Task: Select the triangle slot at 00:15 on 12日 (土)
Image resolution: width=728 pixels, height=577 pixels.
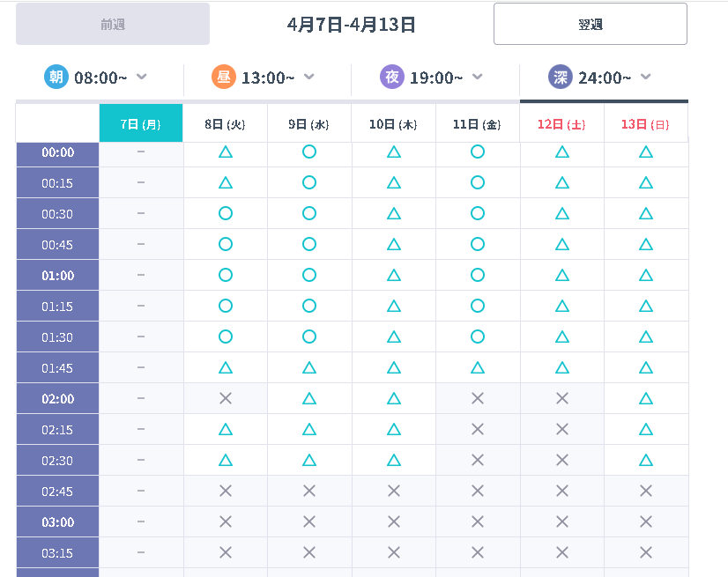Action: (562, 182)
